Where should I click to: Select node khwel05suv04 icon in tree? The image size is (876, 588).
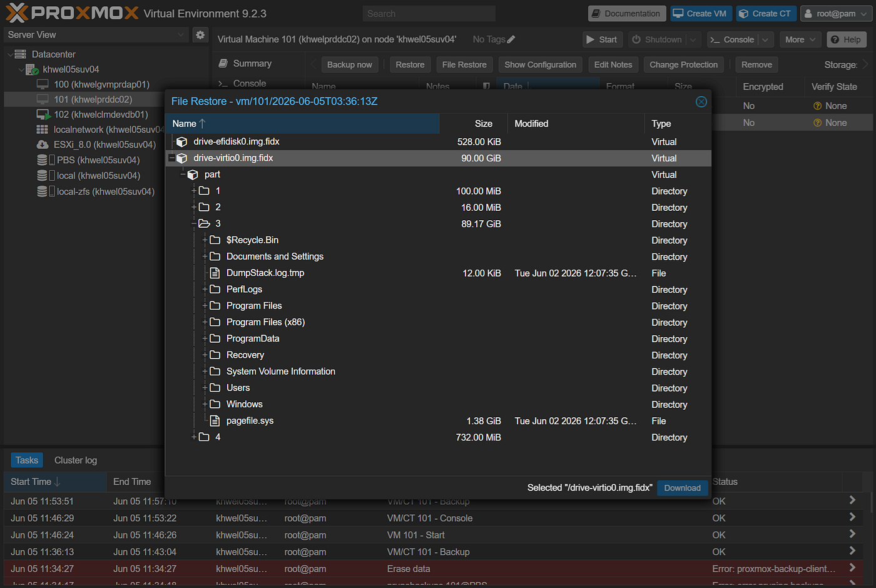32,69
